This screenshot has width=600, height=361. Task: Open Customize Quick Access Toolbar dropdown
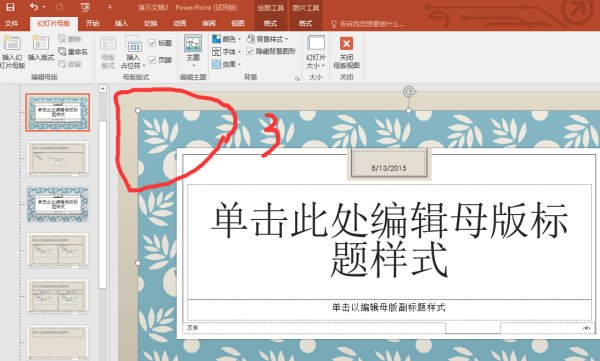tap(110, 7)
